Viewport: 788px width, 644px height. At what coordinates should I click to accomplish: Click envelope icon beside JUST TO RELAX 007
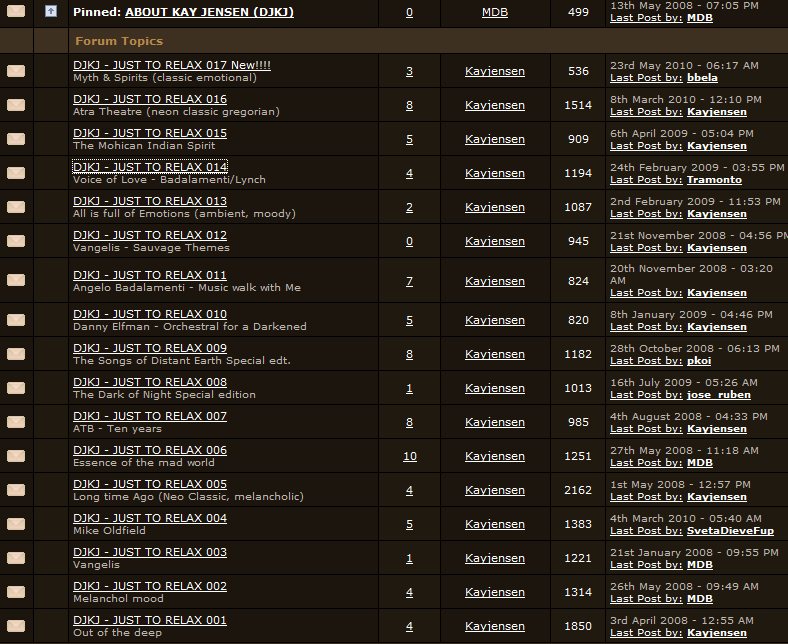(16, 422)
